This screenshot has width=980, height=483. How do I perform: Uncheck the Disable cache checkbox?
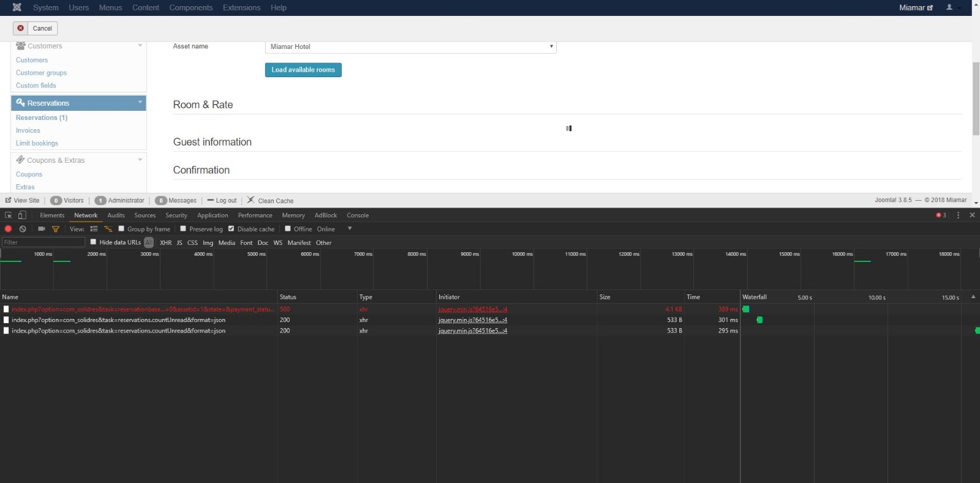coord(232,229)
